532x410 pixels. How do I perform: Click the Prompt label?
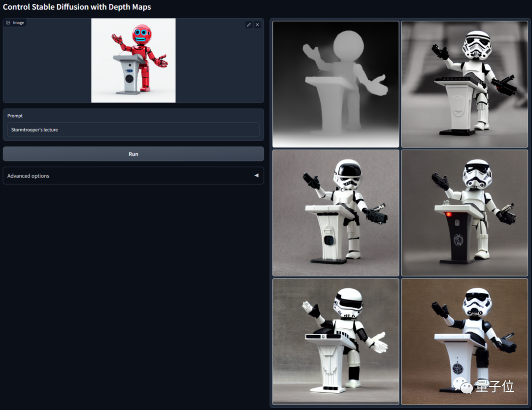[15, 116]
